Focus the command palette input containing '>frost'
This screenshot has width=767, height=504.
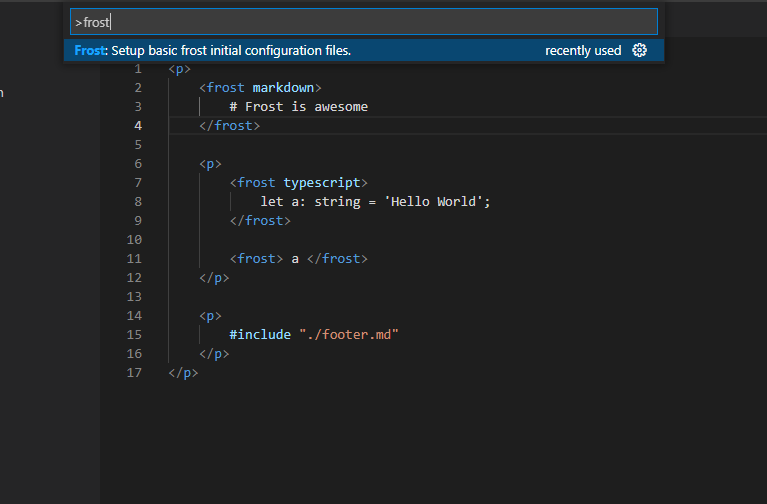(363, 22)
